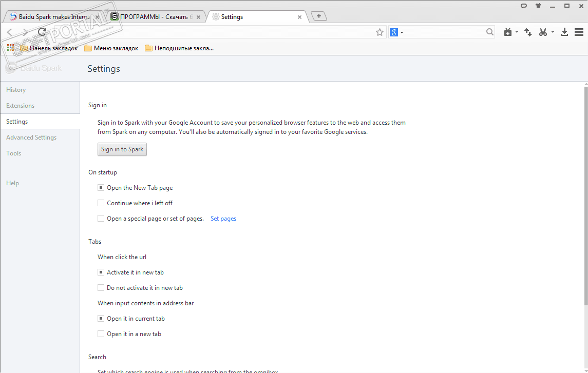
Task: Open the downloads arrow icon
Action: pyautogui.click(x=564, y=32)
